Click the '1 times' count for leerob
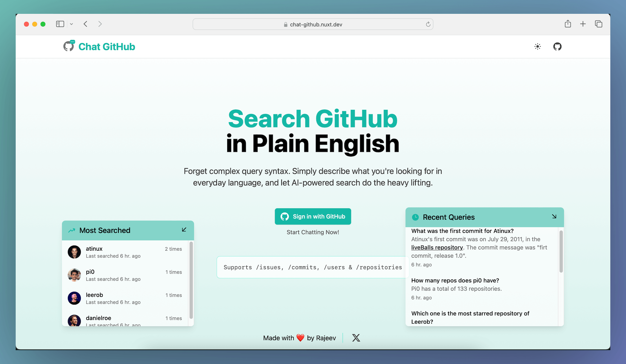This screenshot has width=626, height=364. tap(174, 295)
